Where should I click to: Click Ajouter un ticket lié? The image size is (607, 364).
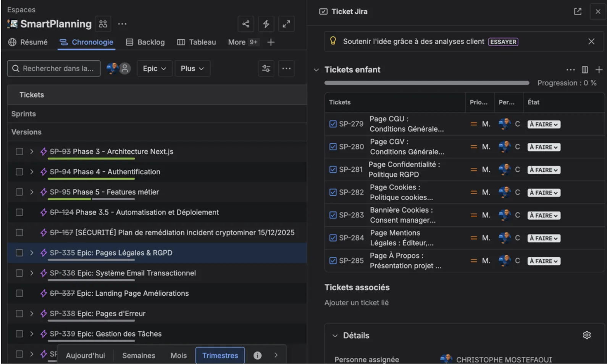coord(357,303)
